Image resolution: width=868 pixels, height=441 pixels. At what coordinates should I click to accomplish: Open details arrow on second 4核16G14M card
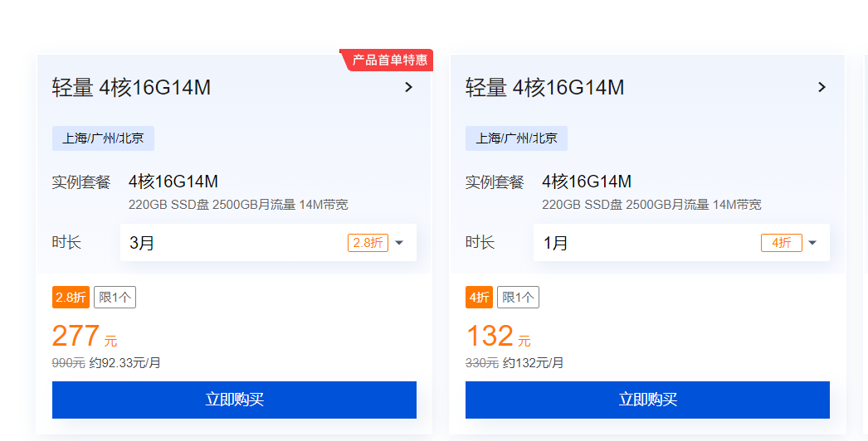822,87
